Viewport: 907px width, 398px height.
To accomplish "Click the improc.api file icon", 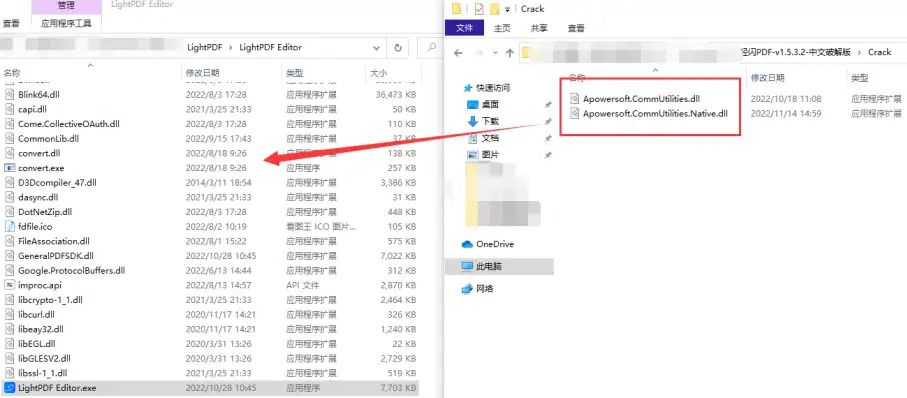I will 9,285.
